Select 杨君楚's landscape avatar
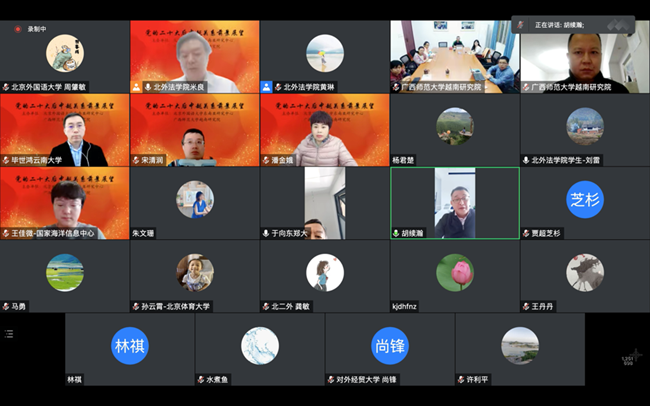Viewport: 650px width, 406px height. (455, 126)
